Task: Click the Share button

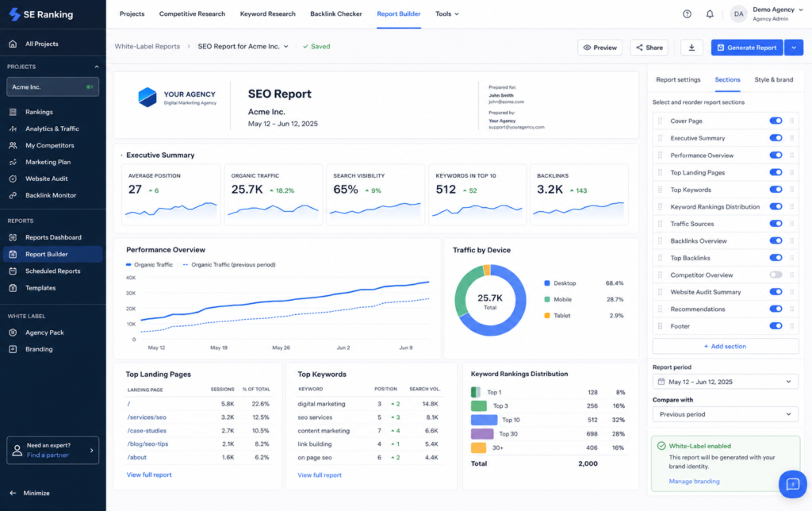Action: (x=649, y=47)
